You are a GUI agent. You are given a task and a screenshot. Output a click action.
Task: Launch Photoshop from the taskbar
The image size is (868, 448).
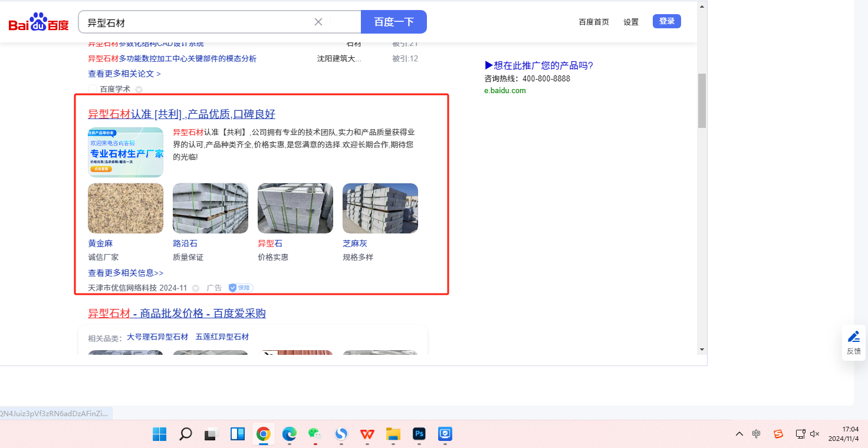(419, 434)
